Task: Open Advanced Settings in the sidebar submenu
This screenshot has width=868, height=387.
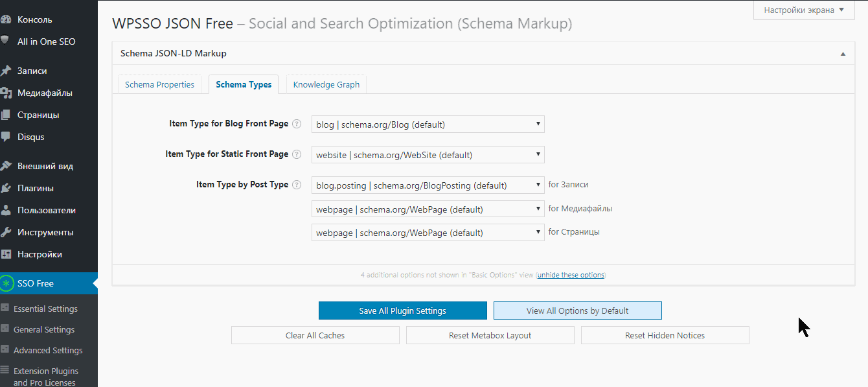Action: pos(48,350)
